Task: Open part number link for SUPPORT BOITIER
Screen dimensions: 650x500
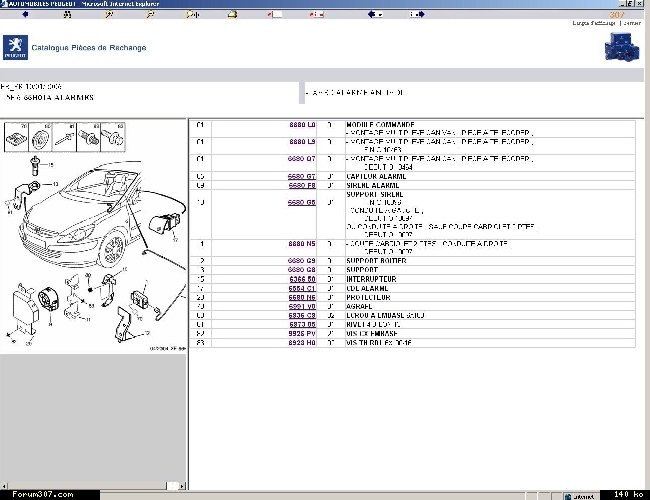Action: [302, 261]
